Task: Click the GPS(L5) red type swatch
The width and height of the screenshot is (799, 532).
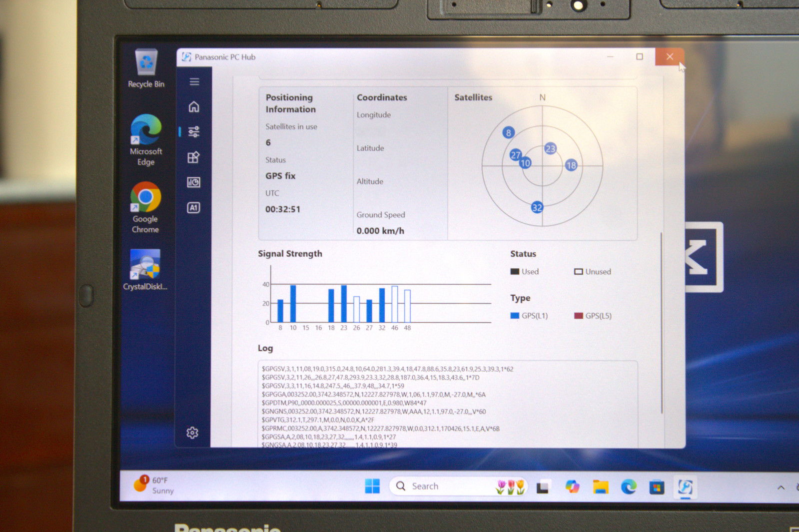Action: pos(579,316)
